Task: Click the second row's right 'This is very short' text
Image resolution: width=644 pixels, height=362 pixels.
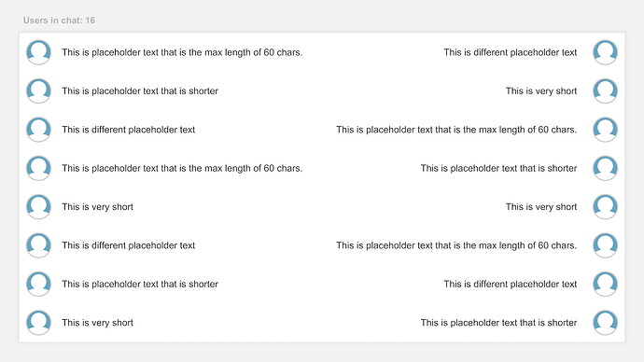Action: [541, 91]
